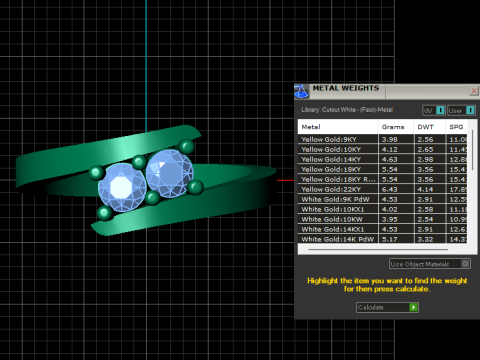Click the 3.98 grams value
The height and width of the screenshot is (360, 480).
(x=390, y=140)
